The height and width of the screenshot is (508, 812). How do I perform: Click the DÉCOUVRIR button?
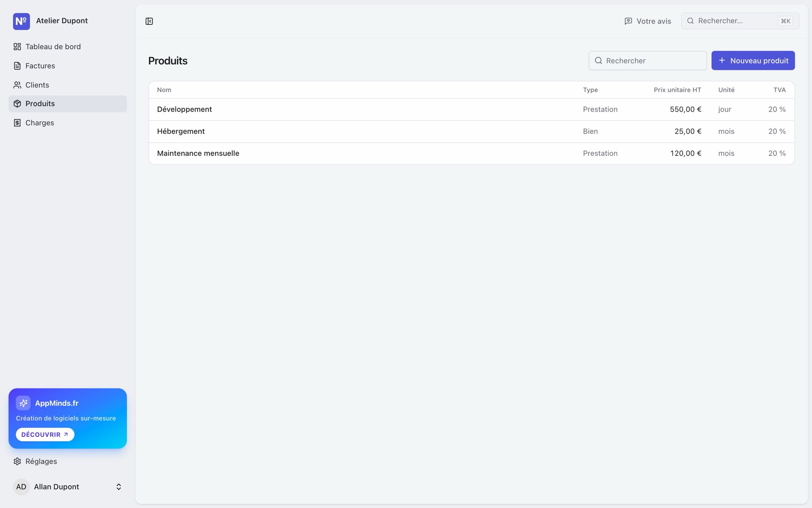pyautogui.click(x=45, y=434)
